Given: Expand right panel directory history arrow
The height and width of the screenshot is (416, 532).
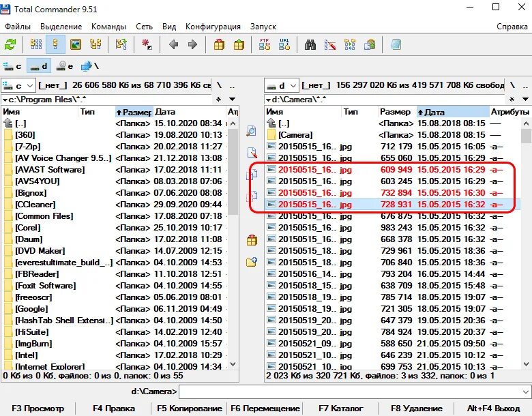Looking at the screenshot, I should point(525,100).
